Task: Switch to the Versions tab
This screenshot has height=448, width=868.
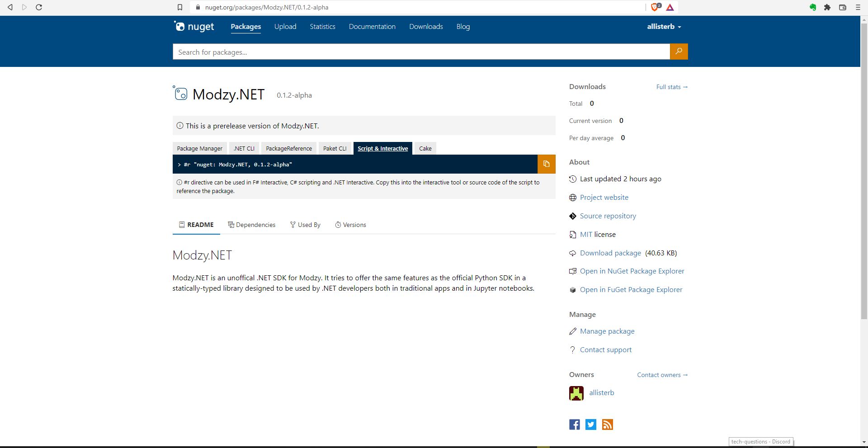Action: pos(350,225)
